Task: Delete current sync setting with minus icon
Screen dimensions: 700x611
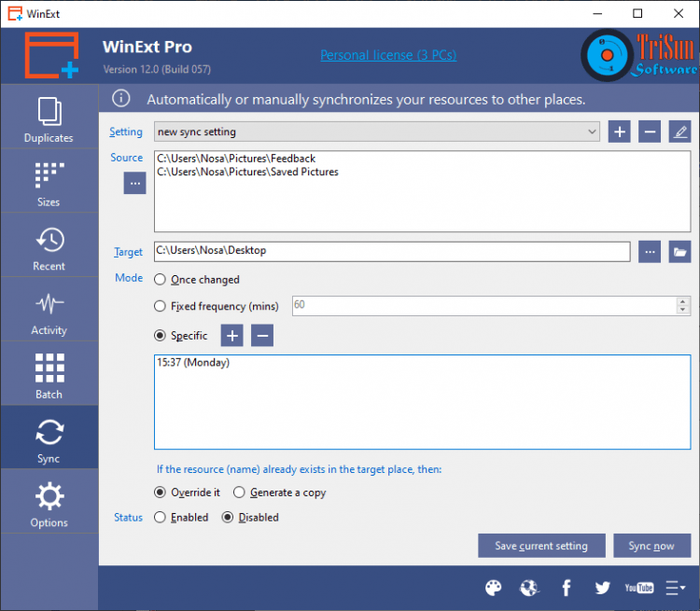Action: pos(650,132)
